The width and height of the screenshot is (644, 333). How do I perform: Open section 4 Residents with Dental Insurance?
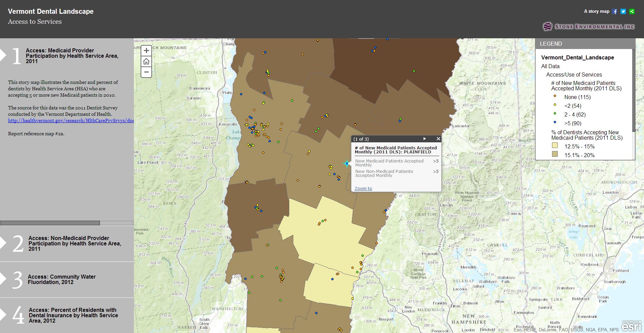[67, 315]
